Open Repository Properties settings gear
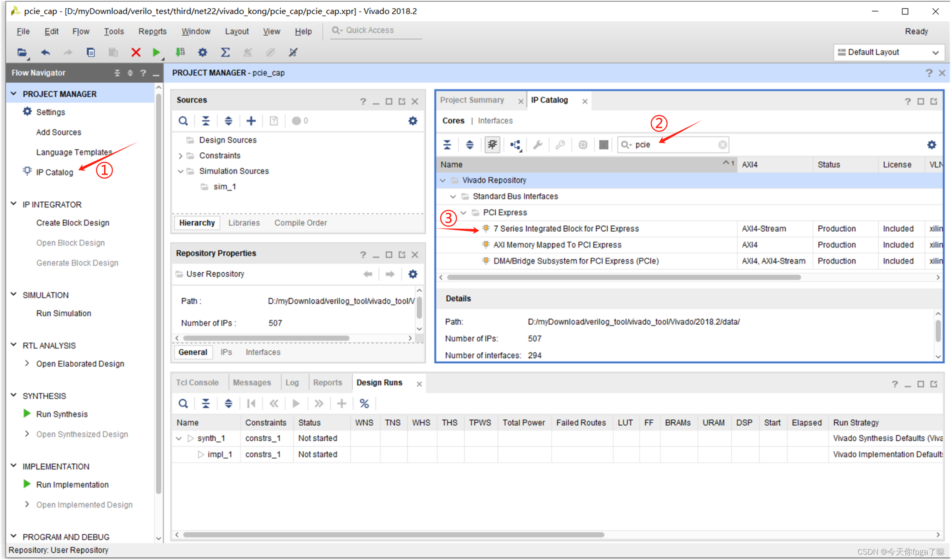951x560 pixels. click(413, 274)
